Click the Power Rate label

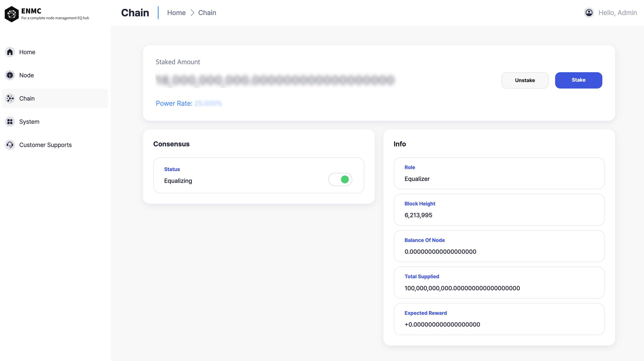point(174,103)
